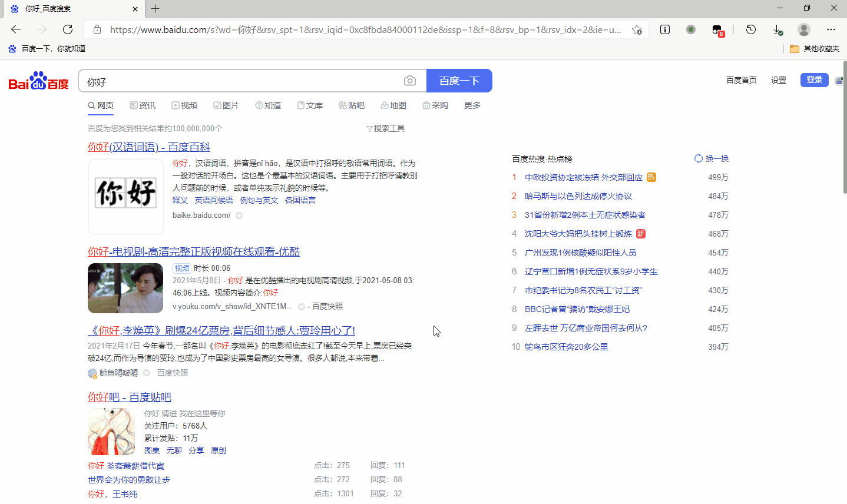Open the 你好(汉语词语) - 百度百科 result

[x=149, y=147]
